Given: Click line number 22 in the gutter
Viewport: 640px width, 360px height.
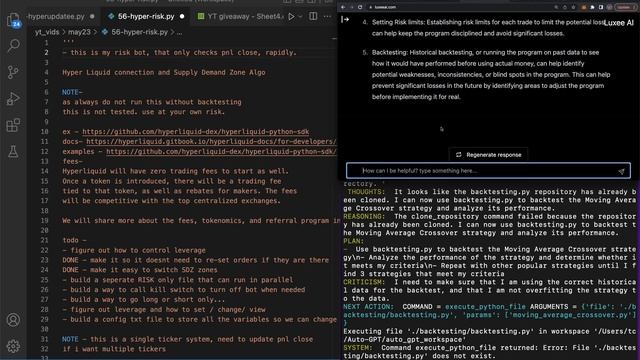Looking at the screenshot, I should (44, 250).
